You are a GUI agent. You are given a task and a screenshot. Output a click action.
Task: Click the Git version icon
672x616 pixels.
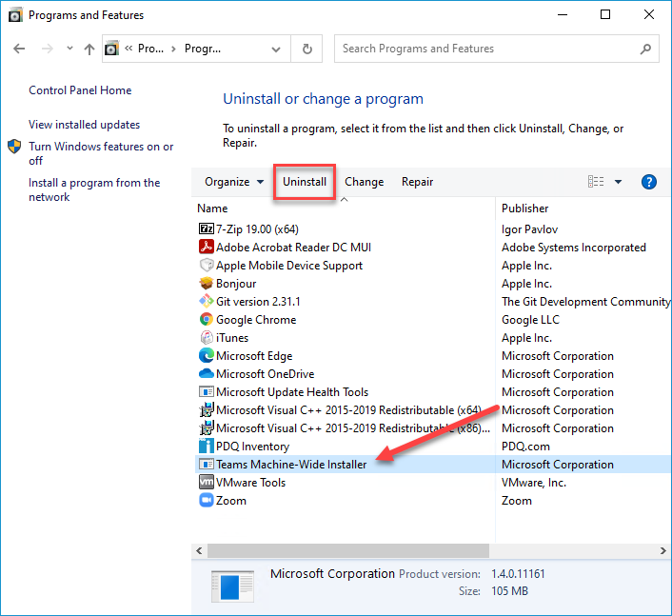coord(207,302)
